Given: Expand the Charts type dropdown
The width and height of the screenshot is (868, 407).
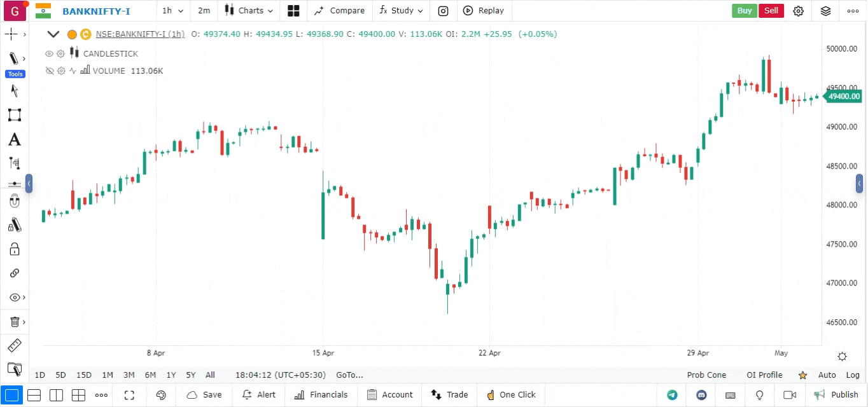Looking at the screenshot, I should [x=249, y=11].
